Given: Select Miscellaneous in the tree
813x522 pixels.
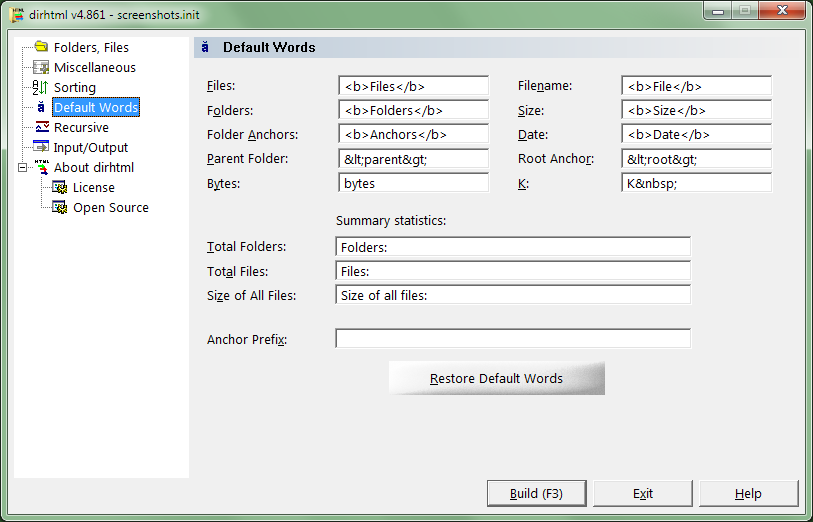Looking at the screenshot, I should (x=95, y=67).
